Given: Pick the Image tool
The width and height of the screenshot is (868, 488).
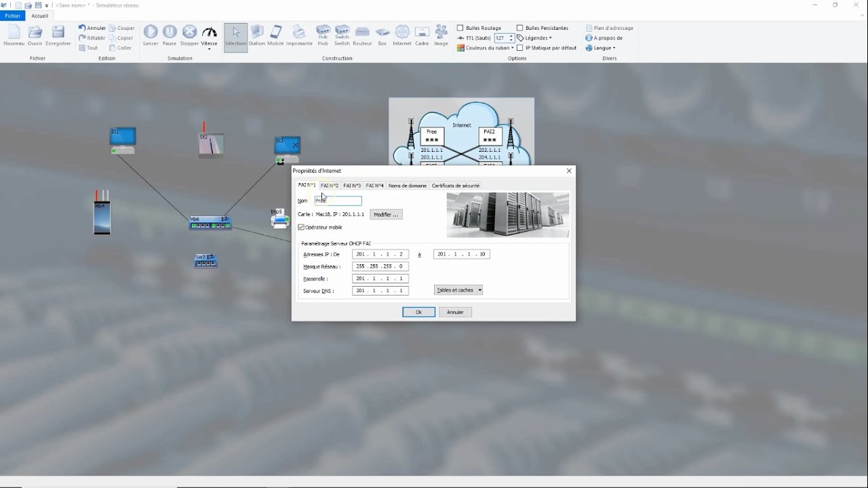Looking at the screenshot, I should click(441, 36).
